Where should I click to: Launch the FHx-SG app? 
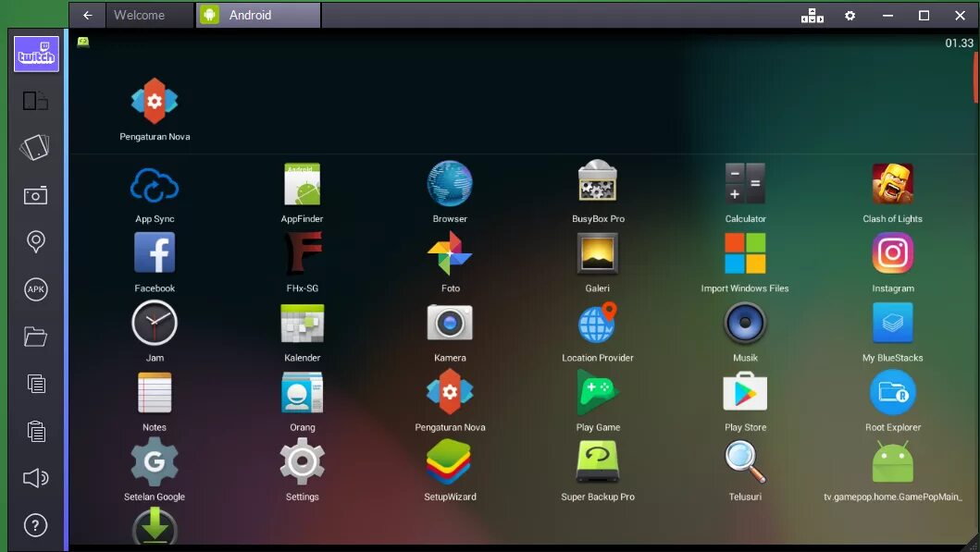pyautogui.click(x=303, y=263)
